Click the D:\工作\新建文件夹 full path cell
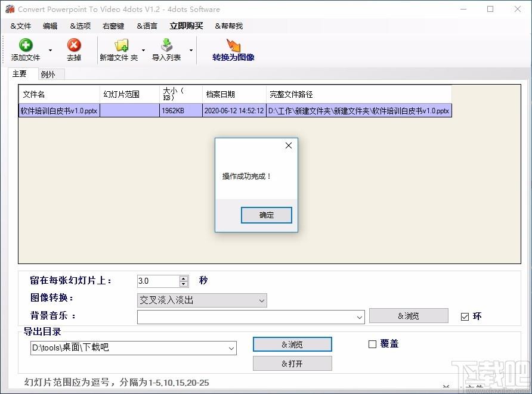Viewport: 532px width, 394px height. pyautogui.click(x=359, y=111)
